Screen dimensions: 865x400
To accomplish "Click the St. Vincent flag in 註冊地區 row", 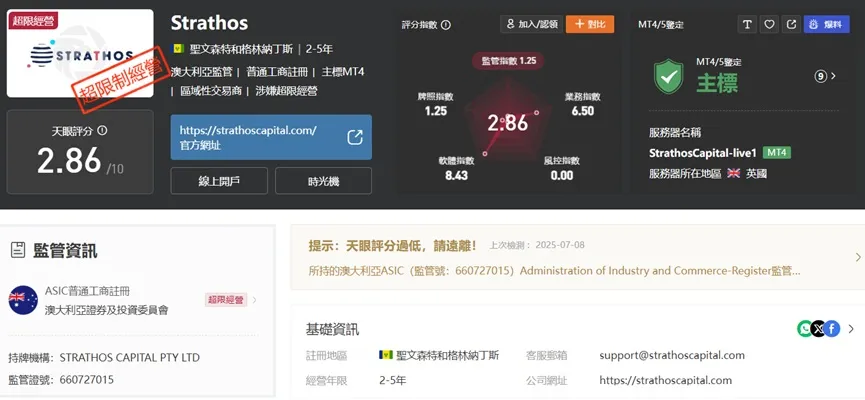I will click(x=386, y=355).
